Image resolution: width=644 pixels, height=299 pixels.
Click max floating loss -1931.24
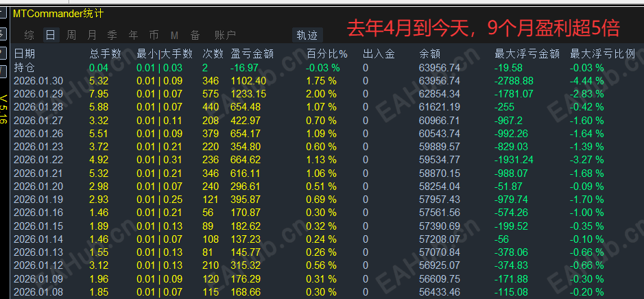click(514, 160)
